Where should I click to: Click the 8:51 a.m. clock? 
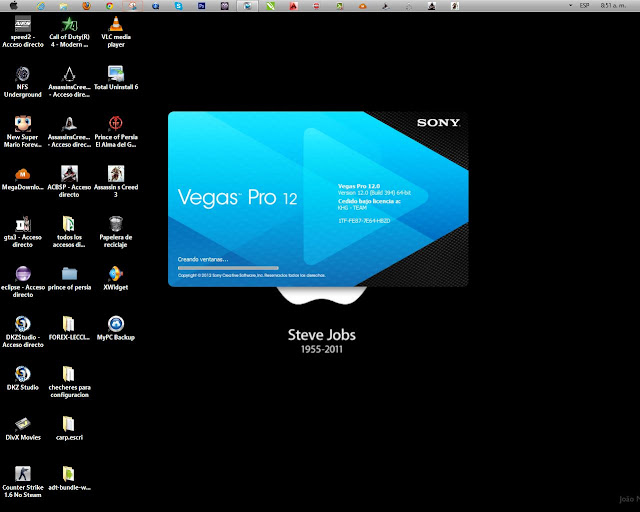click(613, 6)
